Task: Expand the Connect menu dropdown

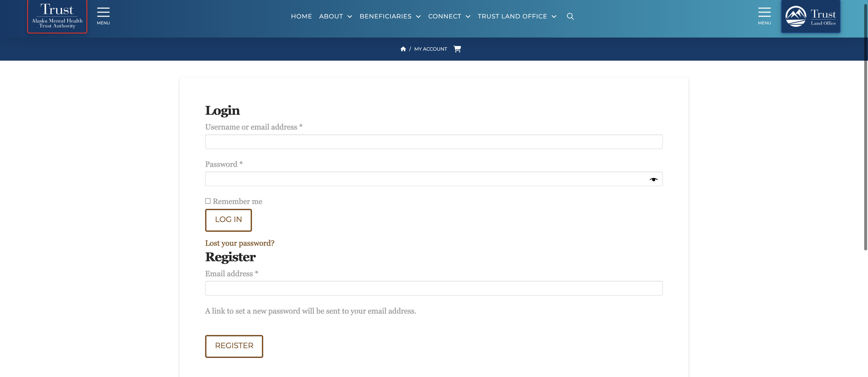Action: click(x=468, y=17)
